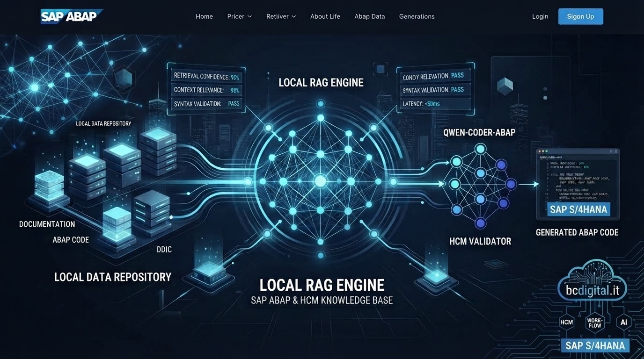Navigate to Generations
The image size is (644, 359).
point(417,16)
